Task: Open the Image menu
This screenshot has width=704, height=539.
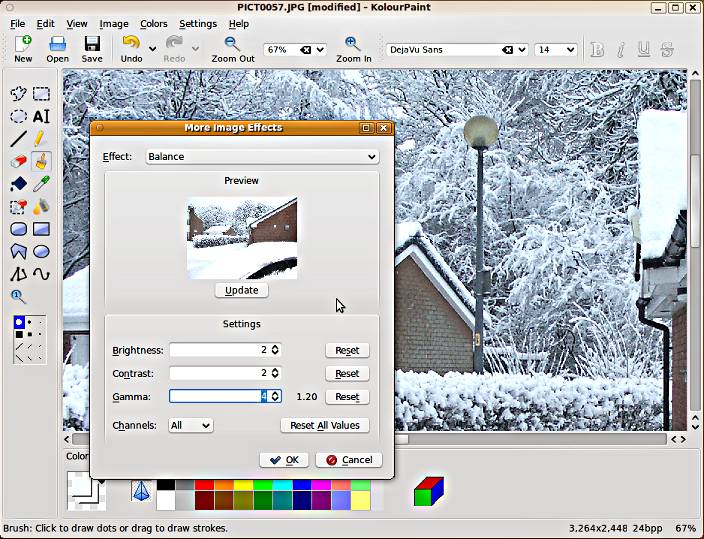Action: tap(113, 23)
